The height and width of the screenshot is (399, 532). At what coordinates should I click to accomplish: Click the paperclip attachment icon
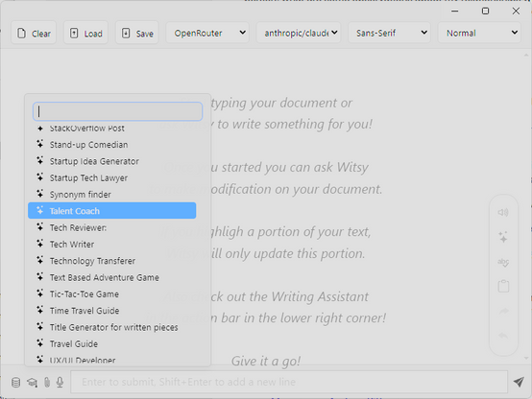(47, 383)
